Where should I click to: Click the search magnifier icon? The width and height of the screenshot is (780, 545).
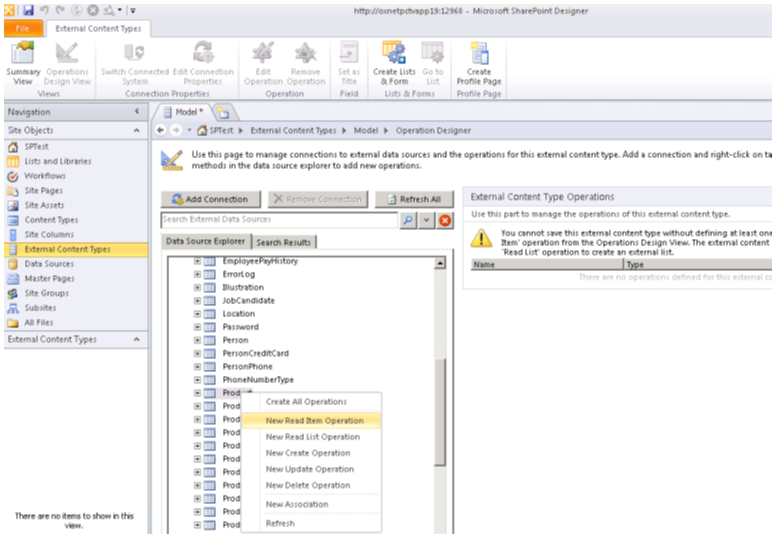click(x=409, y=220)
